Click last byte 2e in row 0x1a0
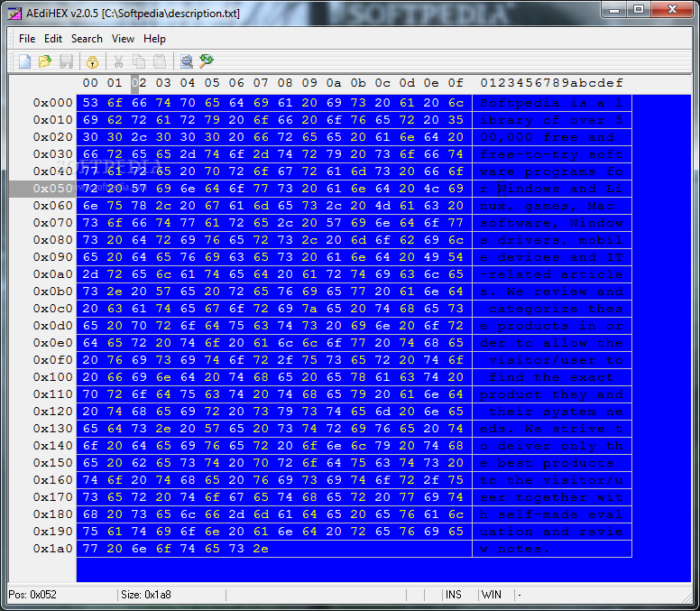The width and height of the screenshot is (700, 611). click(x=261, y=549)
